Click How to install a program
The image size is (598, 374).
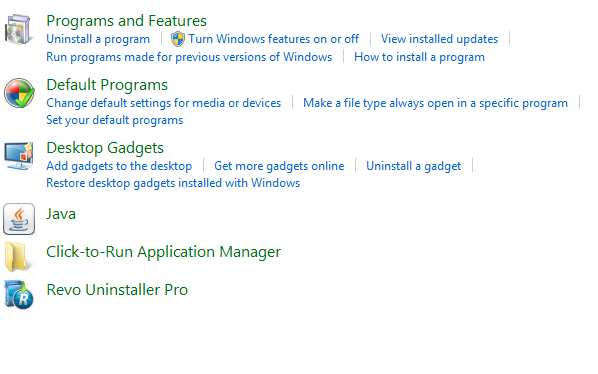(420, 57)
